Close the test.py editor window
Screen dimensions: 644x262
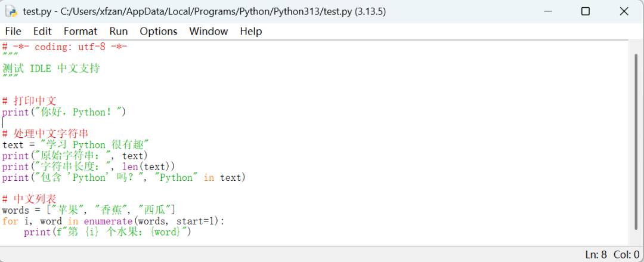click(x=624, y=11)
